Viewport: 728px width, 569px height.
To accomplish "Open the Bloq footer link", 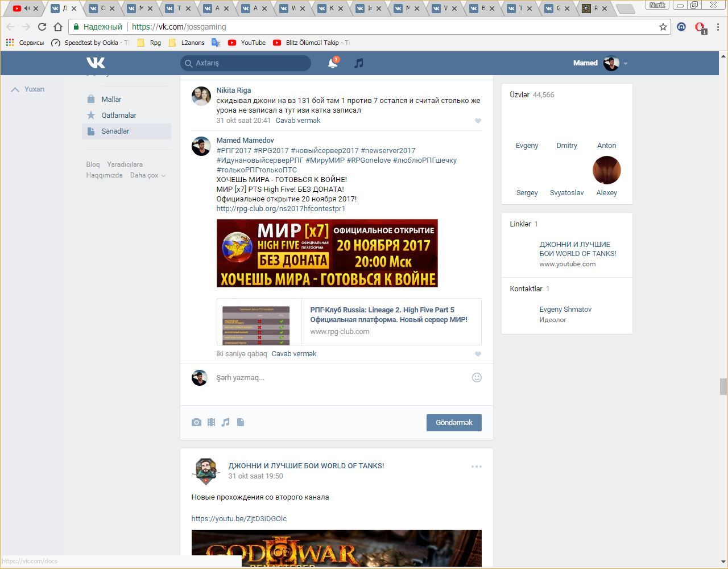I will click(x=93, y=164).
